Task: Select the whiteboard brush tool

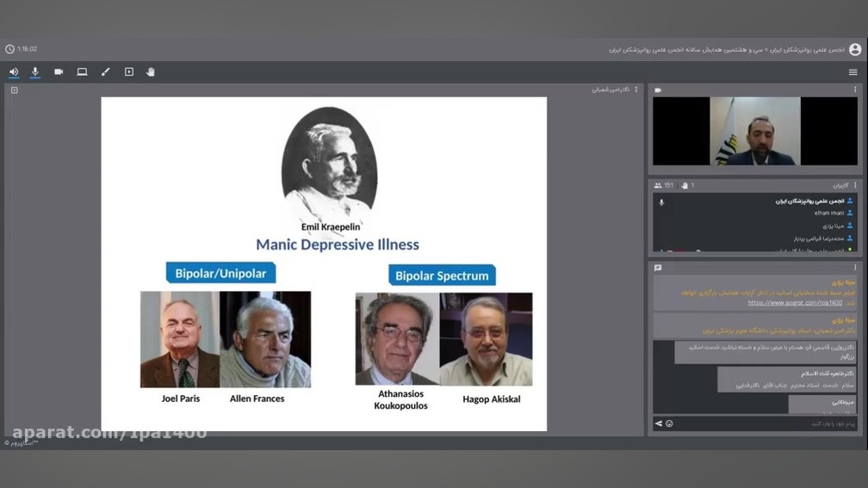Action: [x=105, y=72]
